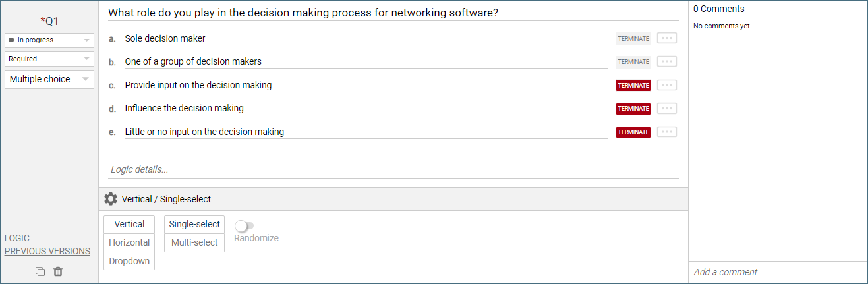Open the LOGIC link
Image resolution: width=868 pixels, height=284 pixels.
point(17,238)
